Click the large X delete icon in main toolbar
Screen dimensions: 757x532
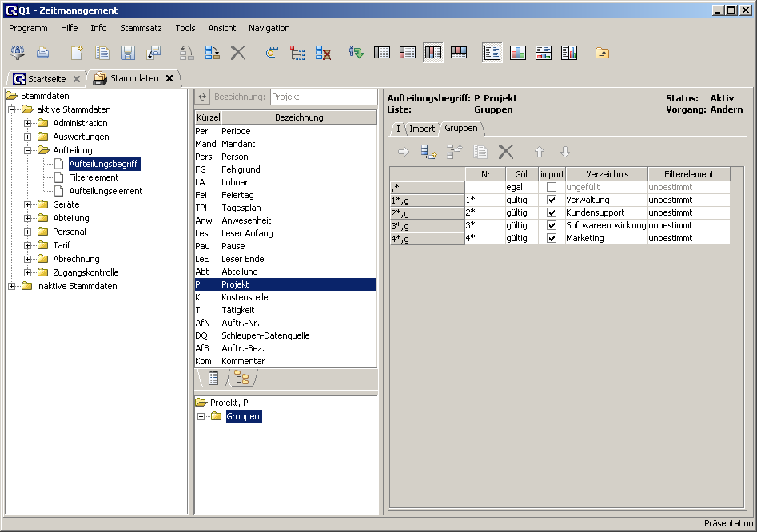pyautogui.click(x=238, y=53)
